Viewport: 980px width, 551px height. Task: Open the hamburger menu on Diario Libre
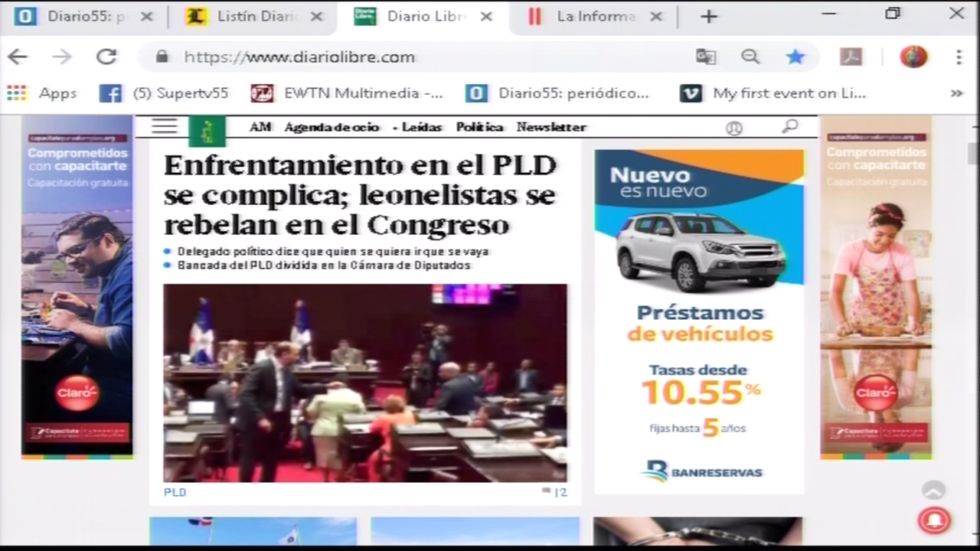point(164,126)
